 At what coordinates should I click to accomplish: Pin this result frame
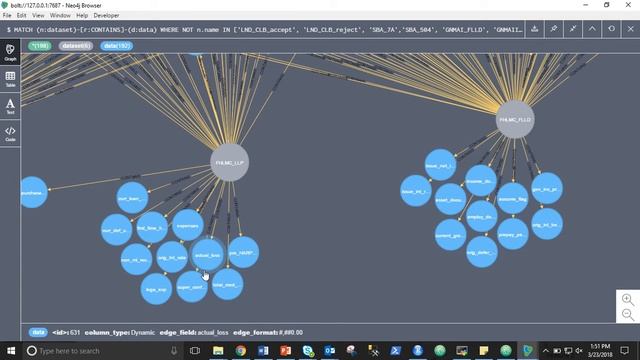[x=553, y=29]
